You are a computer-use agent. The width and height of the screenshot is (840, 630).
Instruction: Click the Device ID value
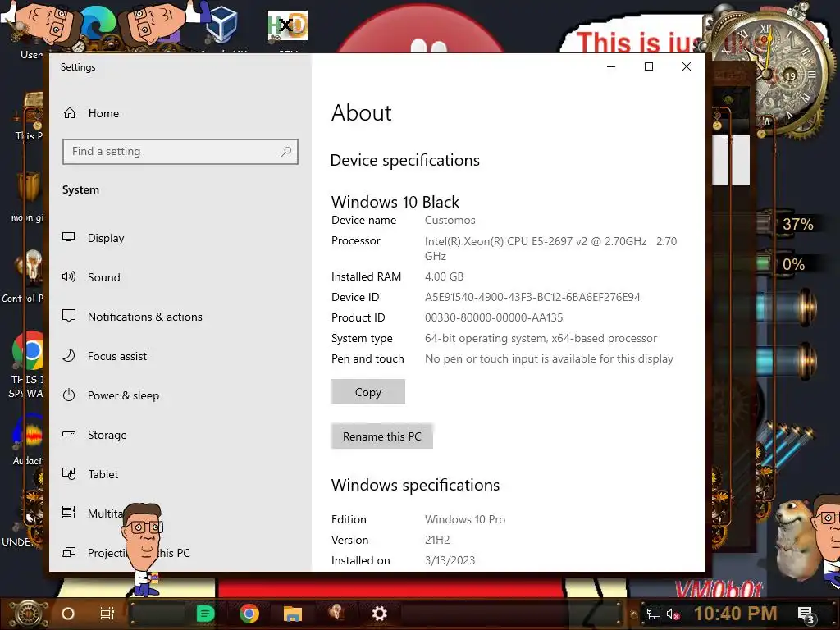[532, 297]
